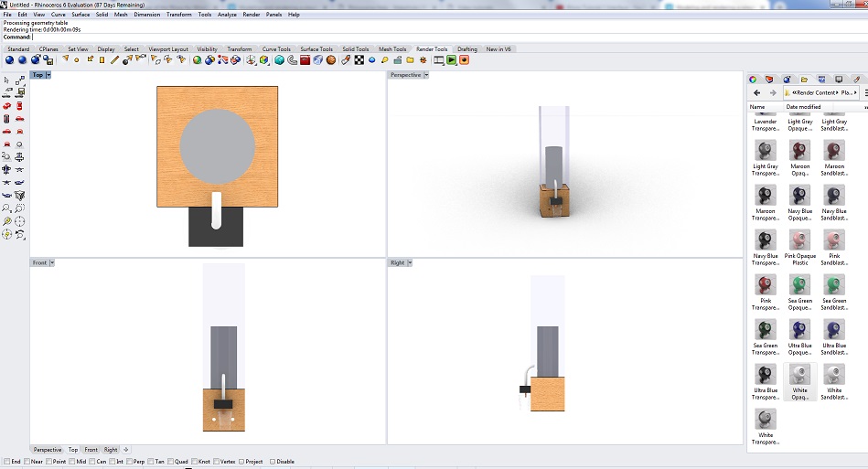
Task: Open the Transform menu
Action: coord(178,15)
